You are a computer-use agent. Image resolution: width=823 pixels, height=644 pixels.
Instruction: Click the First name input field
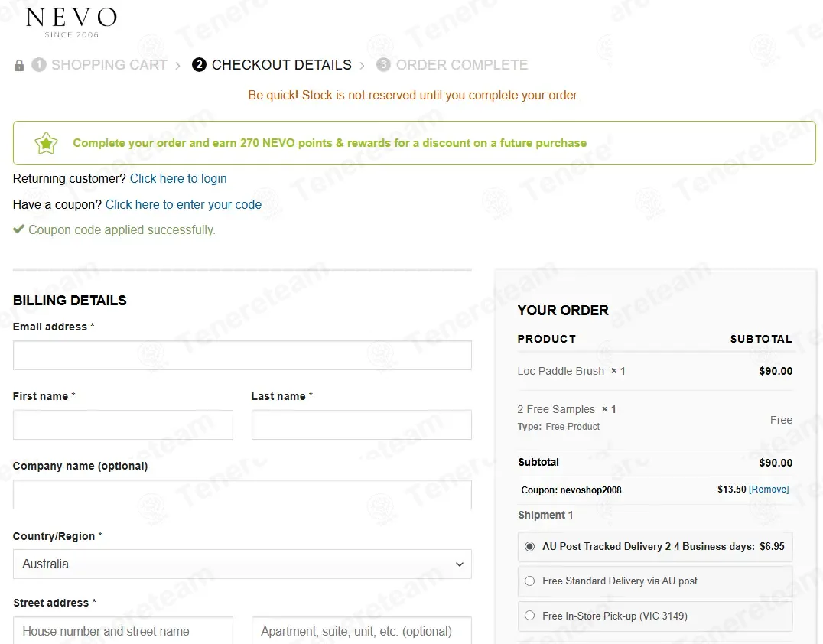pyautogui.click(x=123, y=425)
